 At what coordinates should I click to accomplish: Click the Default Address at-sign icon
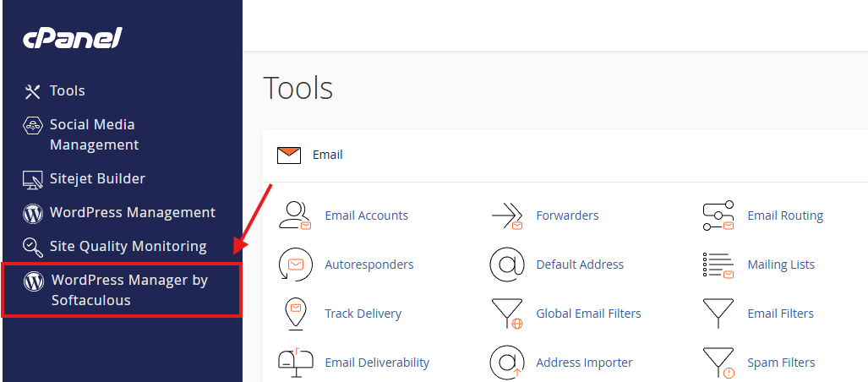click(507, 265)
